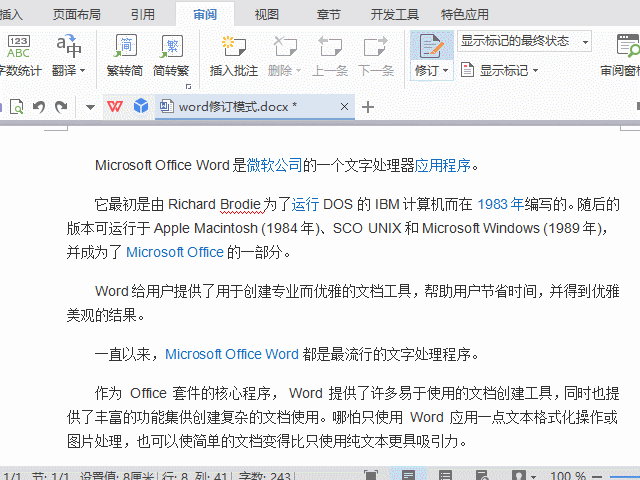Click the 显示标记 page icon

click(x=467, y=70)
